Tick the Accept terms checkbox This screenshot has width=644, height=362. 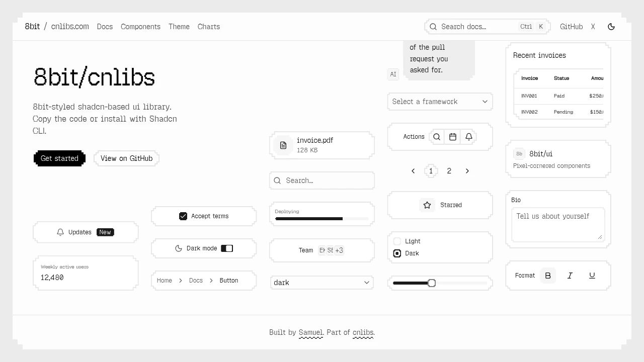click(183, 216)
